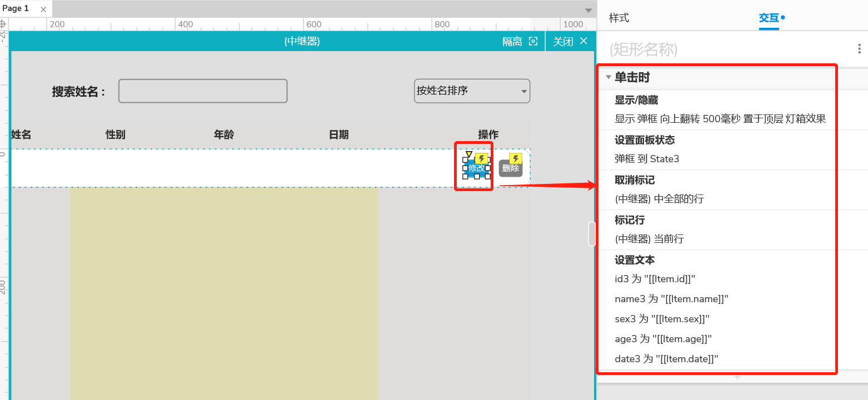Image resolution: width=868 pixels, height=400 pixels.
Task: Close the Page 1 tab
Action: click(x=43, y=9)
